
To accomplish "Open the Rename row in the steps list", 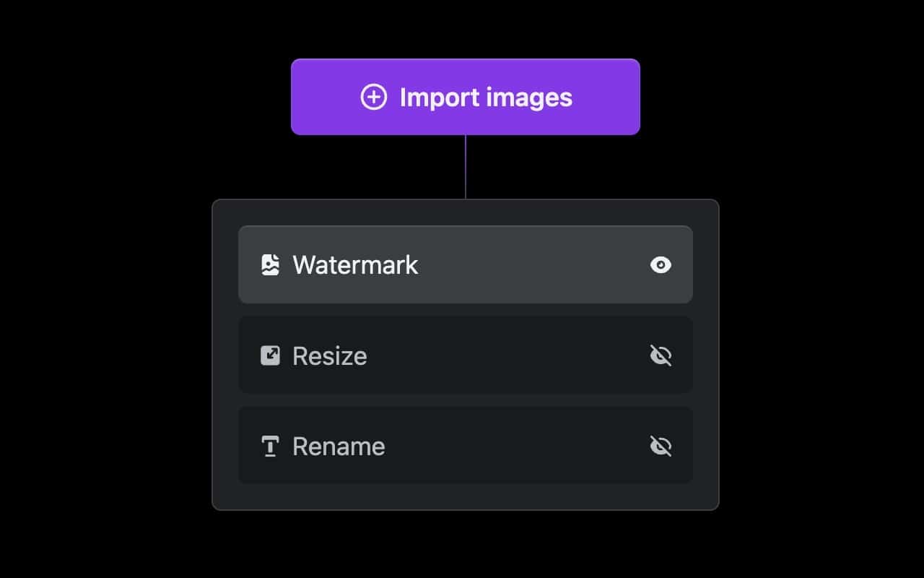I will [x=466, y=445].
